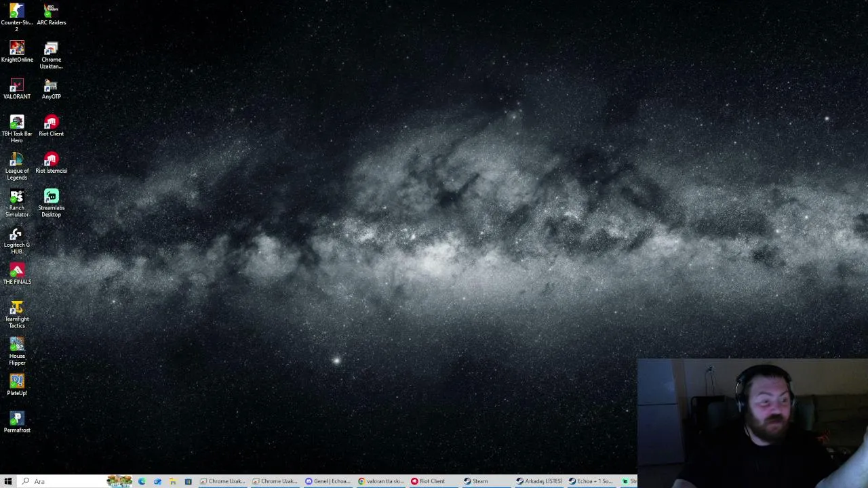Select the House Flipper shortcut
The height and width of the screenshot is (488, 868).
17,352
